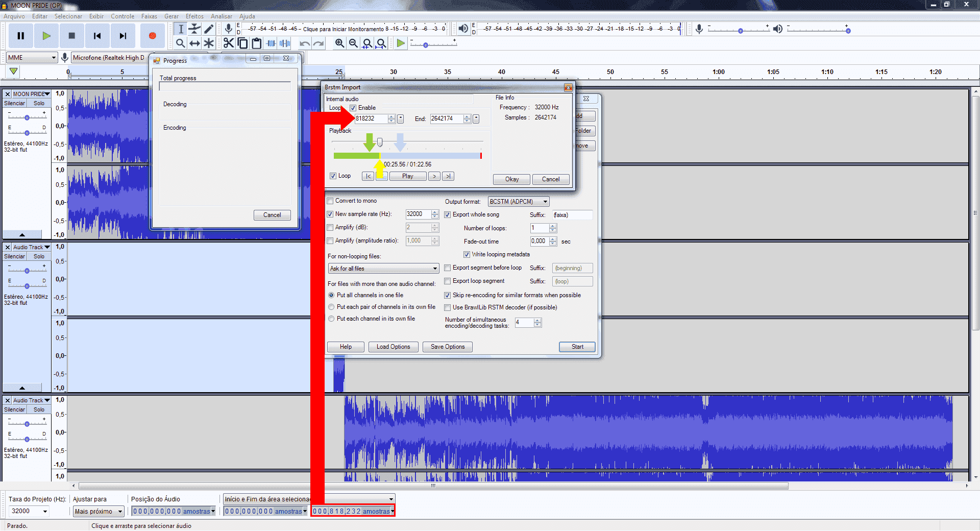The width and height of the screenshot is (980, 531).
Task: Open the Arquivo menu
Action: [x=14, y=16]
